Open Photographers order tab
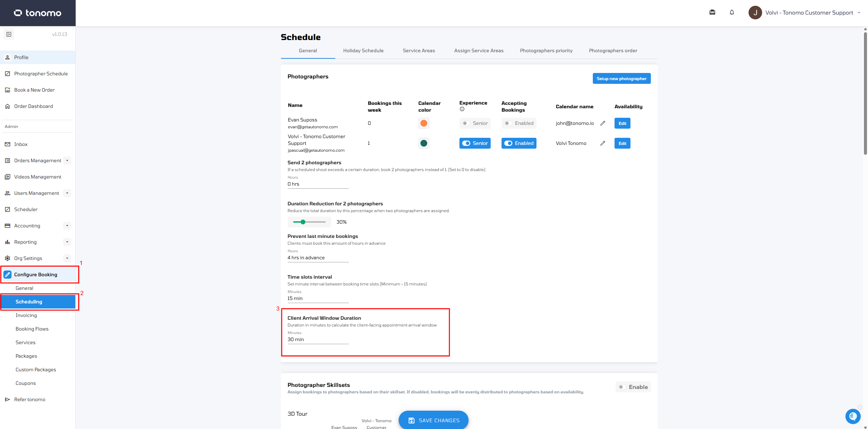The image size is (868, 429). click(x=613, y=51)
